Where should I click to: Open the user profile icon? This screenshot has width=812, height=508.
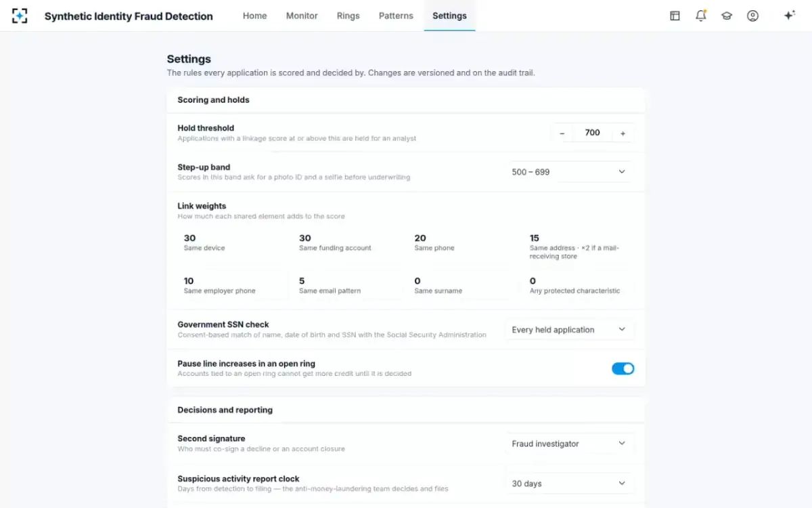(x=752, y=16)
